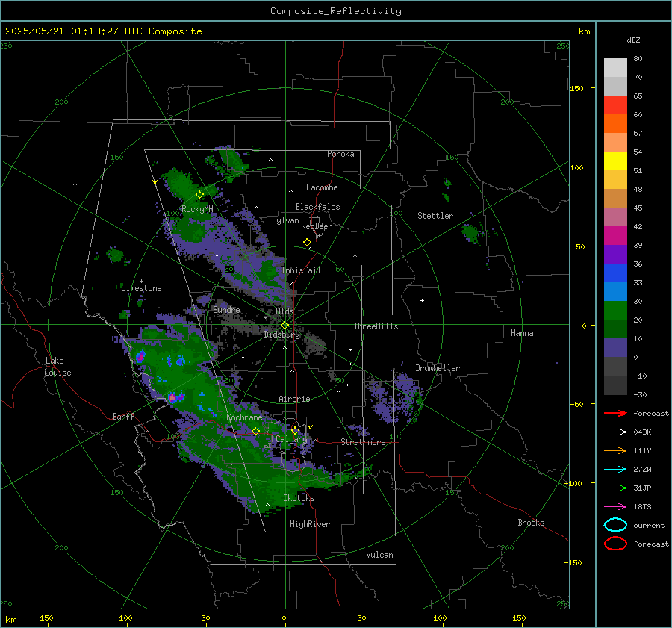Click the lightest gray 80-70 dBZ swatch
This screenshot has width=672, height=628.
click(x=615, y=68)
